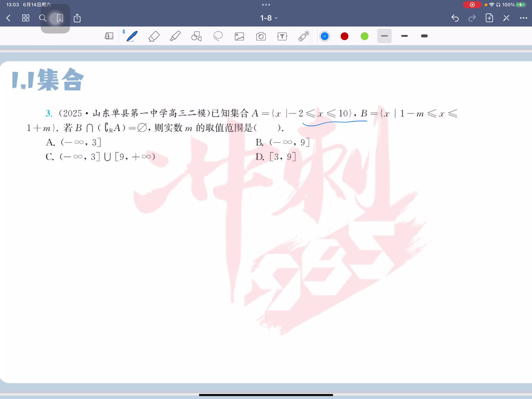Open the three-dot more options menu

(523, 18)
